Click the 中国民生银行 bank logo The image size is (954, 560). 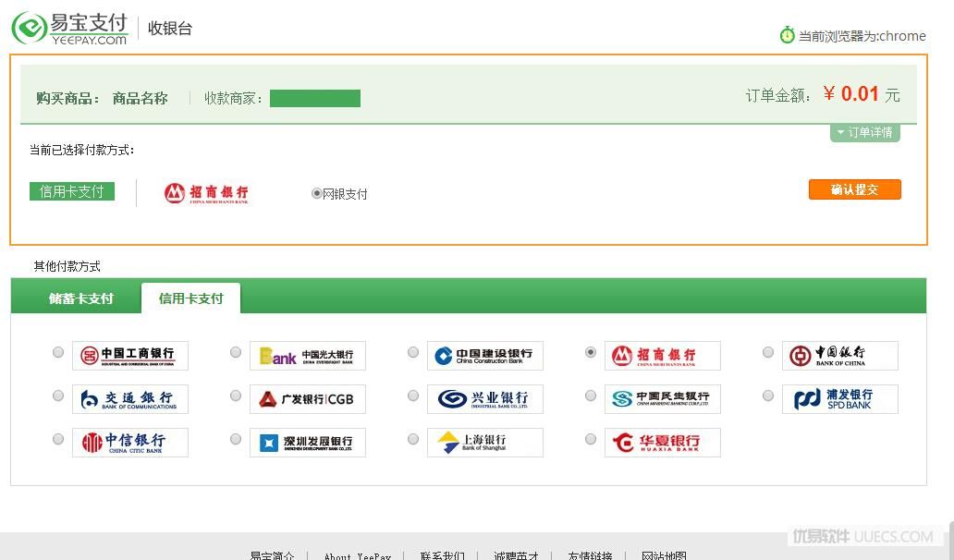click(663, 399)
